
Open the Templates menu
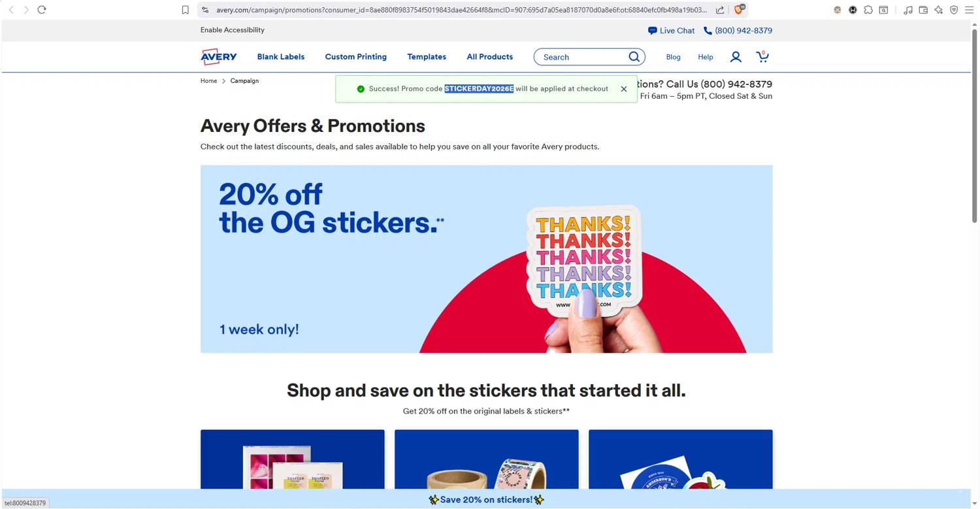427,57
